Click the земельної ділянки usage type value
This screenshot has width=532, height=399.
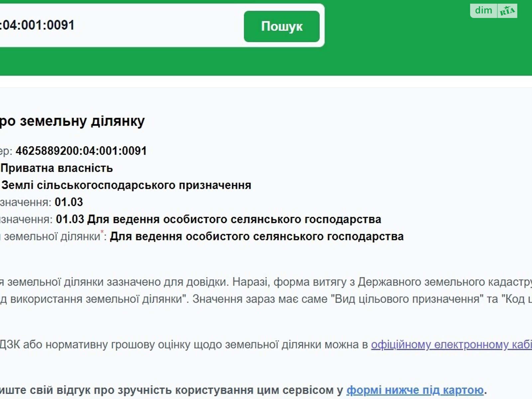coord(257,236)
